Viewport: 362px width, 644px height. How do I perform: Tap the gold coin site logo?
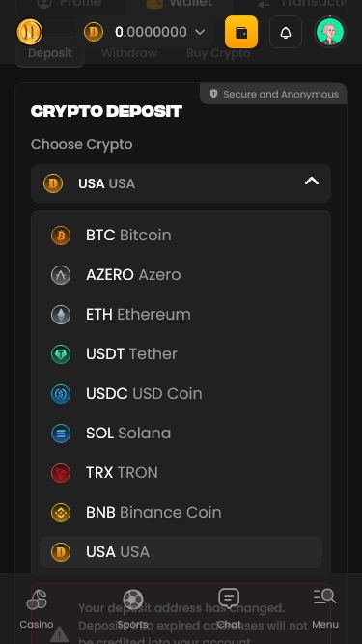[x=30, y=32]
